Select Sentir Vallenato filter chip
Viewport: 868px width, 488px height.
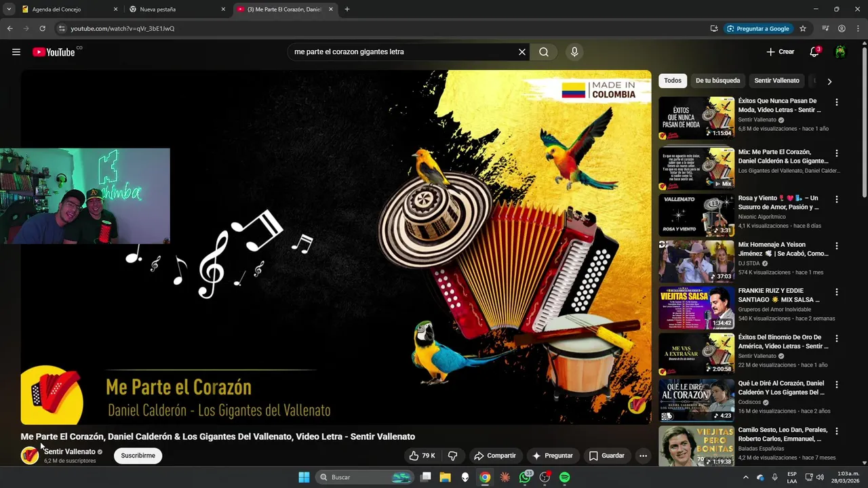click(776, 81)
